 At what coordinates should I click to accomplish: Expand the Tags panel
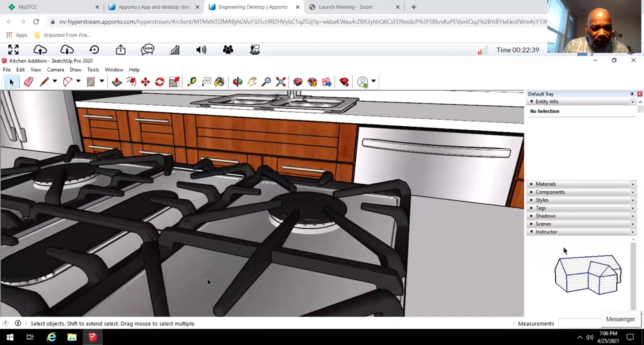pos(540,208)
